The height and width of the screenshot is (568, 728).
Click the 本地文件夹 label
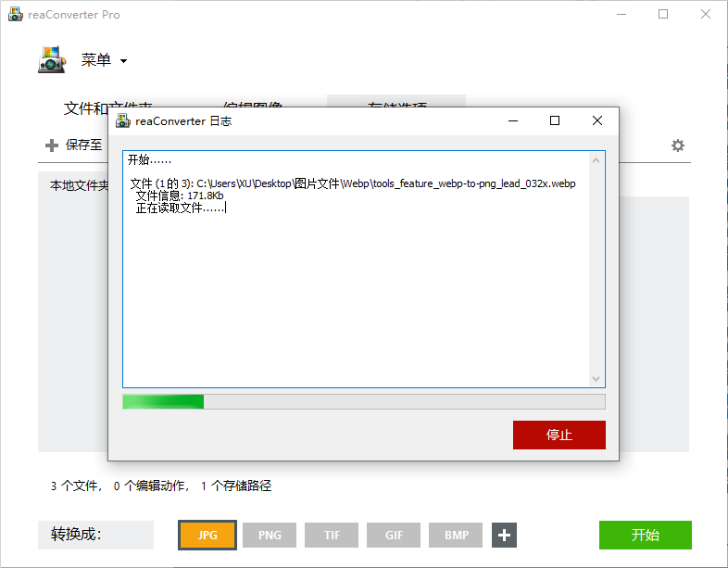[x=79, y=185]
